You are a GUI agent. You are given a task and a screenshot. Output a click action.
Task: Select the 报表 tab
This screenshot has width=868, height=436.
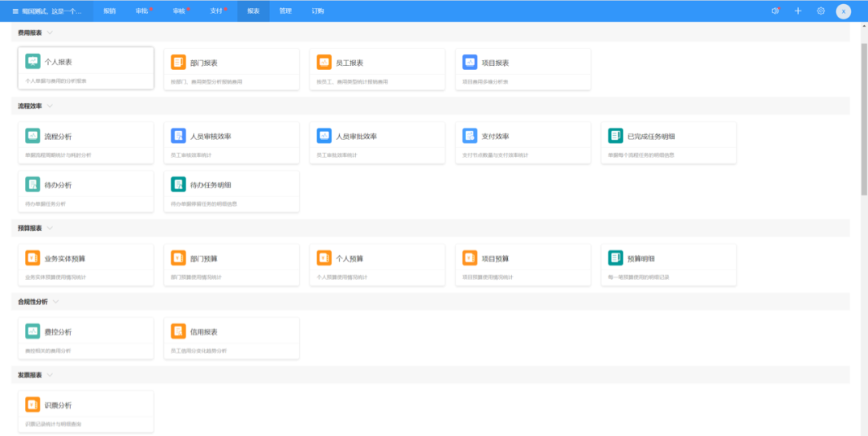click(253, 11)
